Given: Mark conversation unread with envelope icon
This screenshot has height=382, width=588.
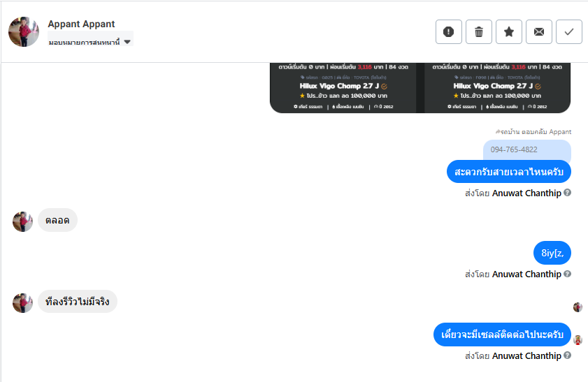Looking at the screenshot, I should [539, 31].
